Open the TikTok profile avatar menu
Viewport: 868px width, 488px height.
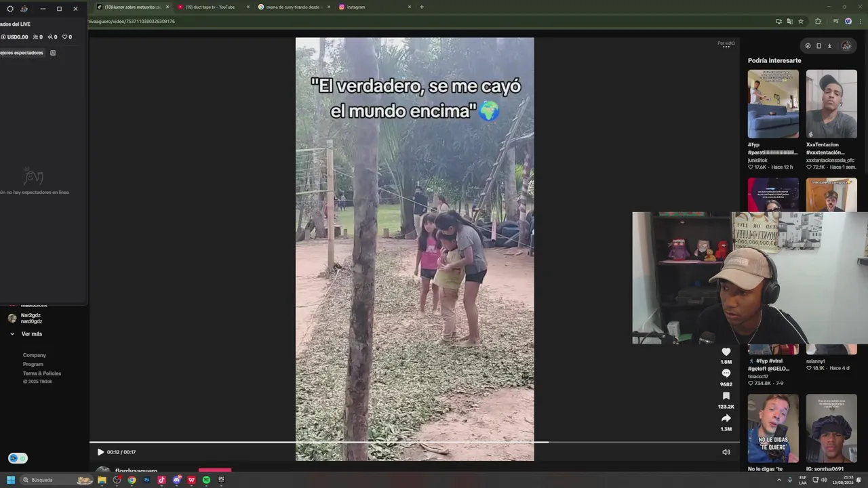coord(846,45)
